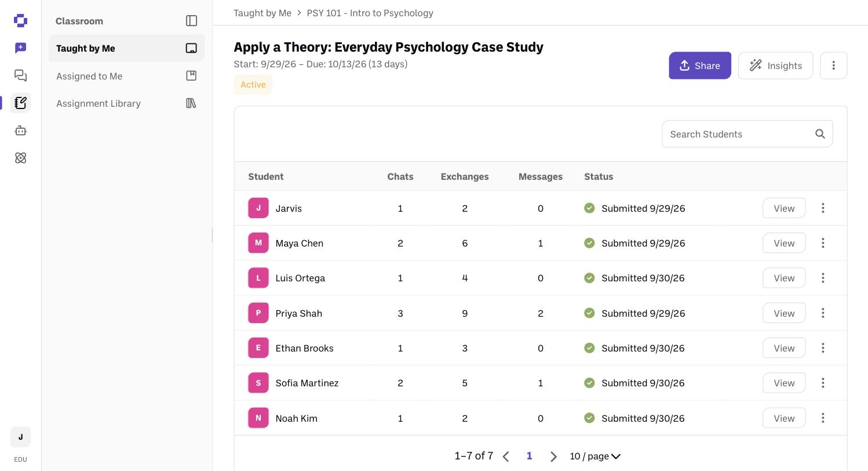868x471 pixels.
Task: Open row menu for Sofia Martinez
Action: coord(823,383)
